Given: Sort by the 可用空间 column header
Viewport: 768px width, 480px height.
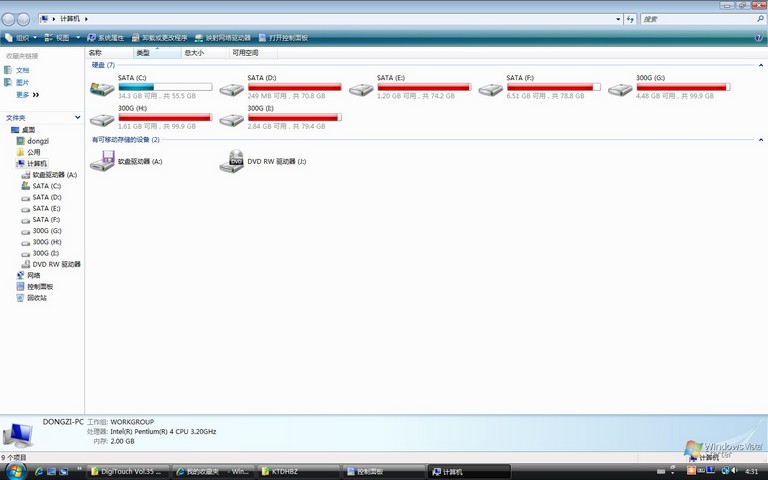Looking at the screenshot, I should pyautogui.click(x=253, y=52).
